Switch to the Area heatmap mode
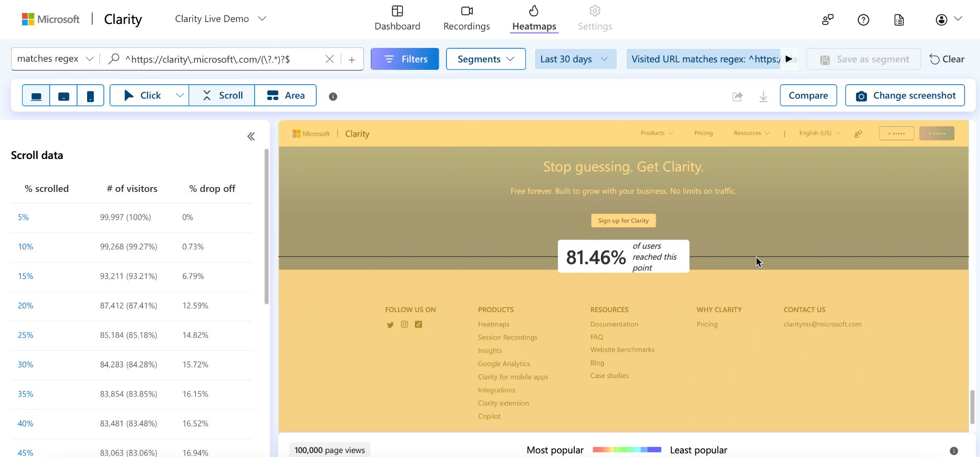 coord(286,95)
